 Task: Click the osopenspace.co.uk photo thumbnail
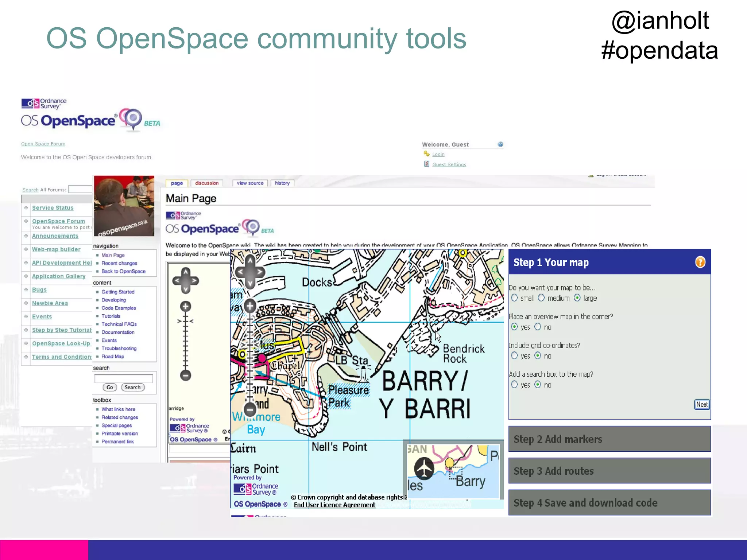124,206
